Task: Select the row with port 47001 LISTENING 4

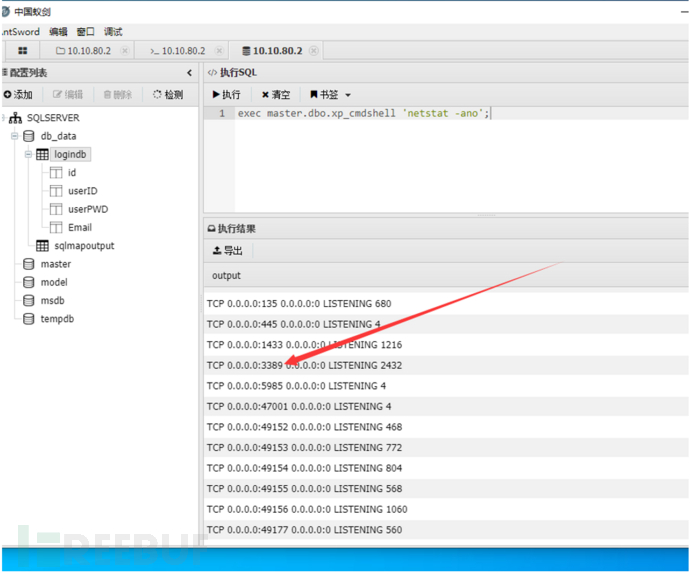Action: [x=446, y=406]
